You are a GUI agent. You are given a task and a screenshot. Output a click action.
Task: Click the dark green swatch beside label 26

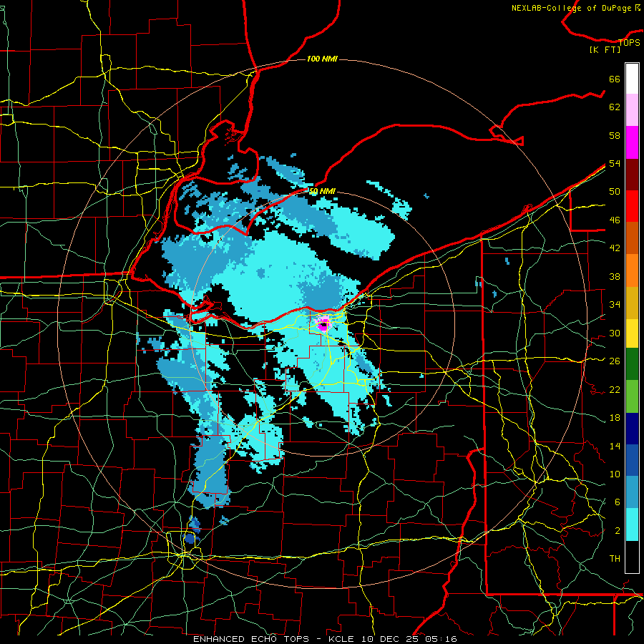pos(632,364)
